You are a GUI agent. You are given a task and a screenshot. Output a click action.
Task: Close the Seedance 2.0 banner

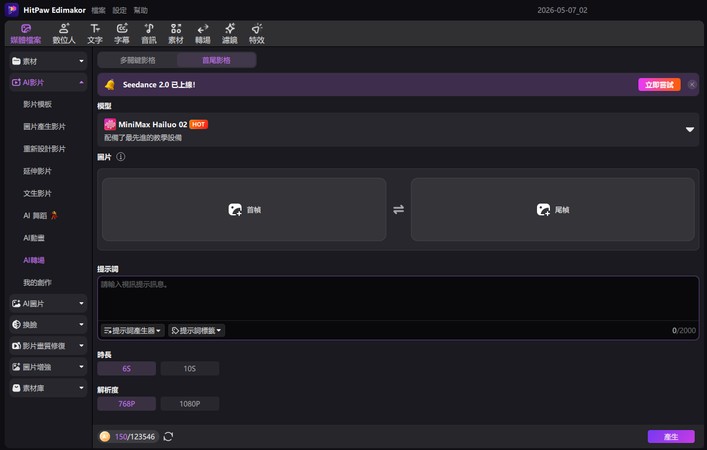692,84
